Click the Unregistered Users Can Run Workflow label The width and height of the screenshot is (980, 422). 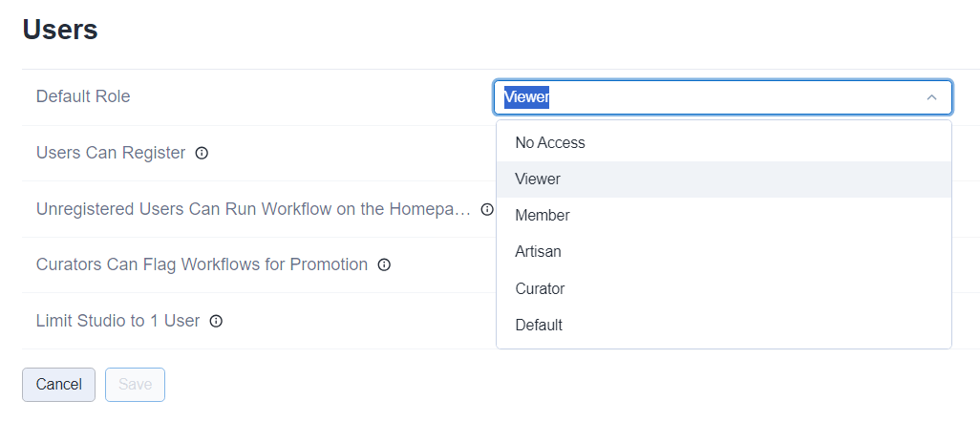pos(253,209)
